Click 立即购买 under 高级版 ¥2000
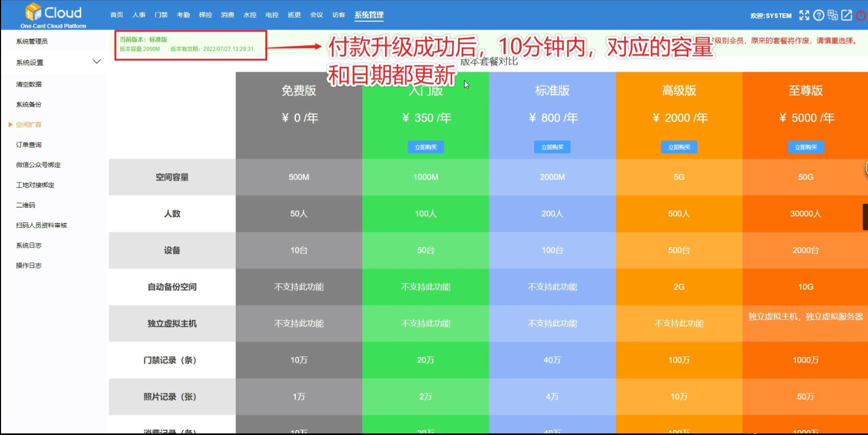This screenshot has height=435, width=868. pos(679,147)
